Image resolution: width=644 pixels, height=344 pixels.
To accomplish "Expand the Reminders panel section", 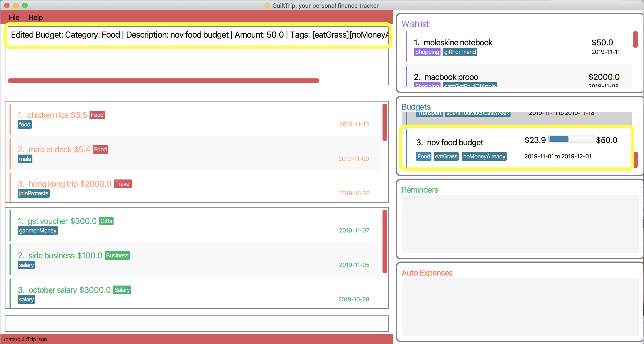I will [421, 190].
